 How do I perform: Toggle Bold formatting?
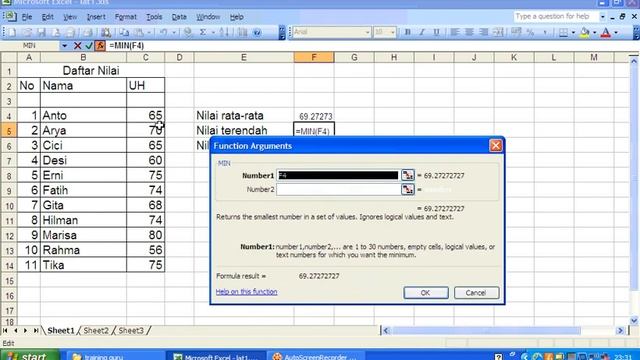pyautogui.click(x=407, y=32)
